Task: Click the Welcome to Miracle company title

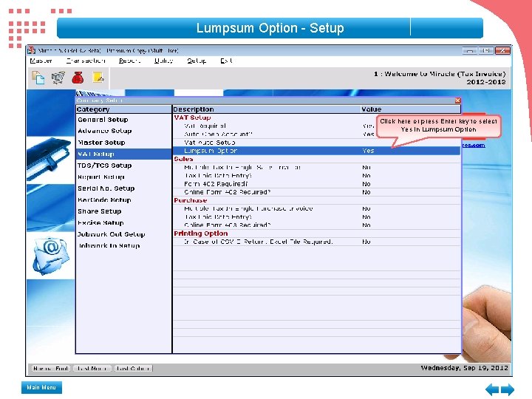Action: pos(440,74)
